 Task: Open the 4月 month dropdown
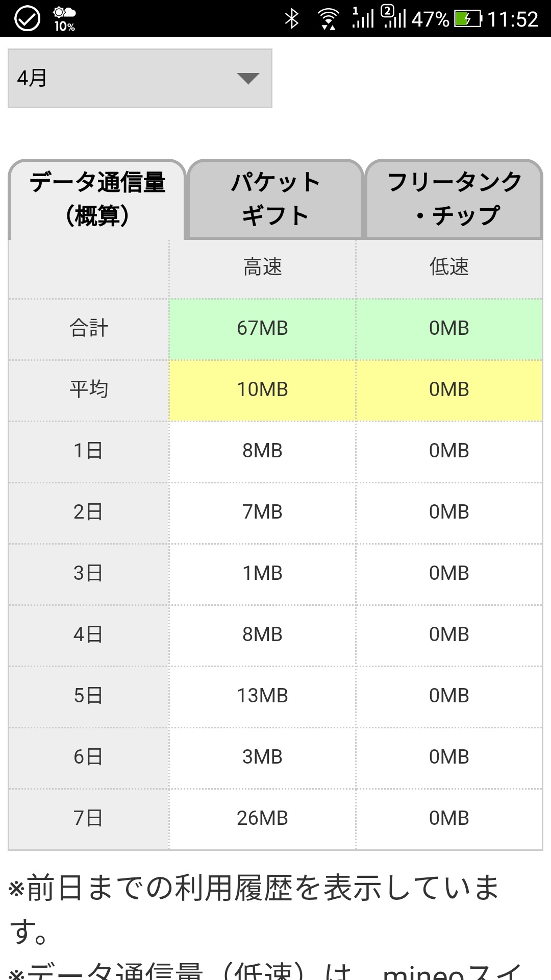(x=139, y=78)
